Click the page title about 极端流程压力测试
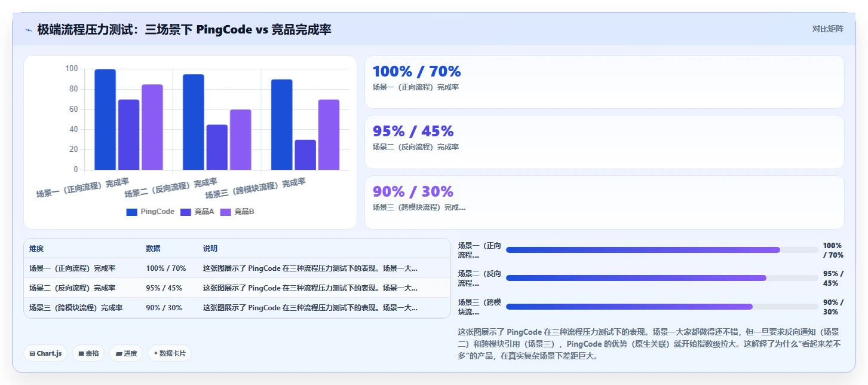The width and height of the screenshot is (868, 385). click(x=184, y=29)
